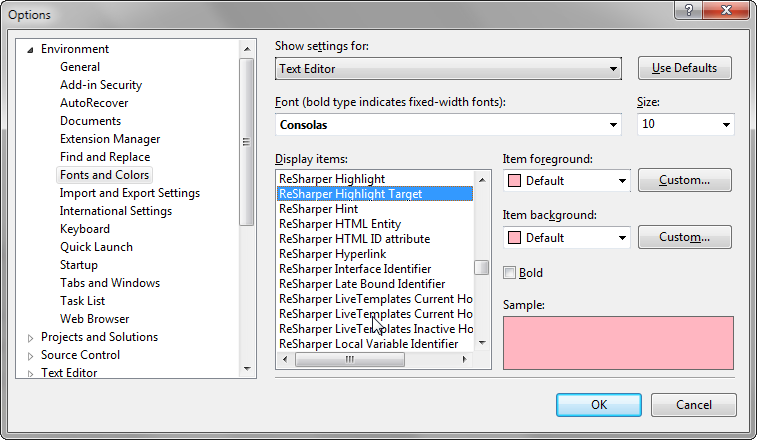Open the Startup options page
Image resolution: width=757 pixels, height=440 pixels.
pos(79,265)
